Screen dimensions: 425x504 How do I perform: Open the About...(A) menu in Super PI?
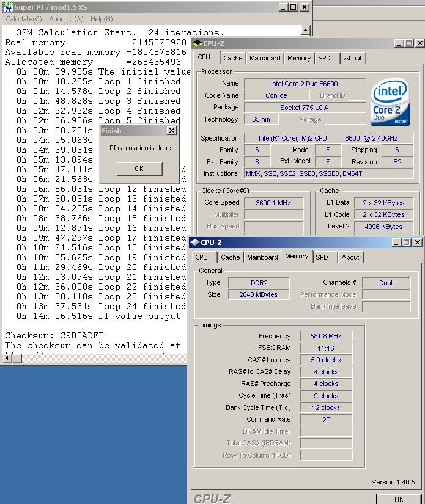[x=66, y=19]
